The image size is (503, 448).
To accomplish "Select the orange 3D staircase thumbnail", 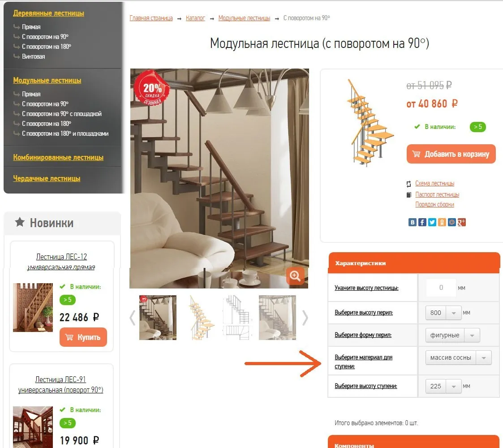I will point(201,318).
